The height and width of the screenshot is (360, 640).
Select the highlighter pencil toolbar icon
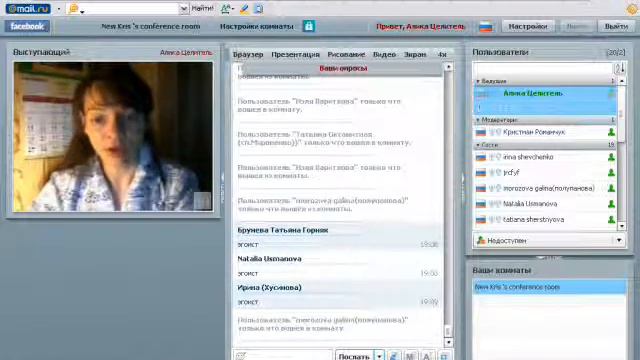point(244,9)
